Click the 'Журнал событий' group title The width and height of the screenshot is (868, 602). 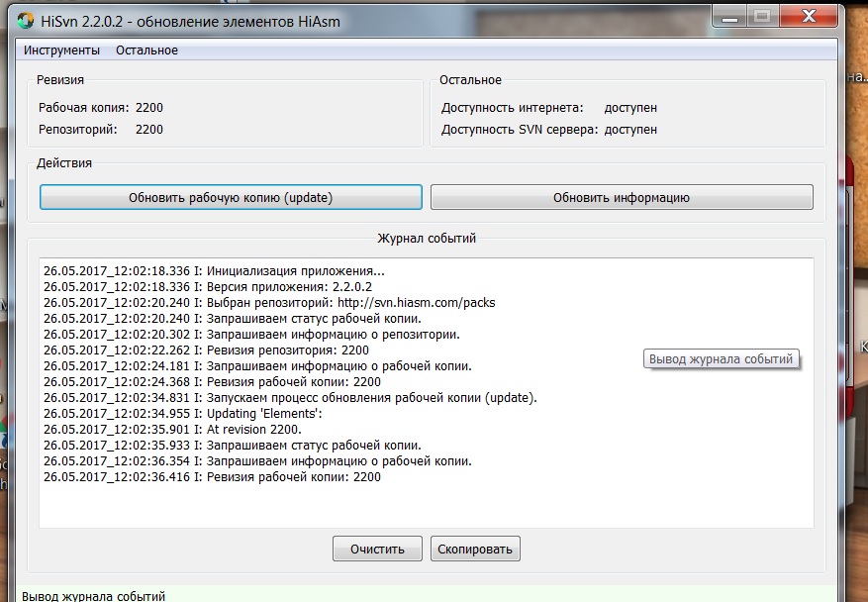click(x=427, y=239)
